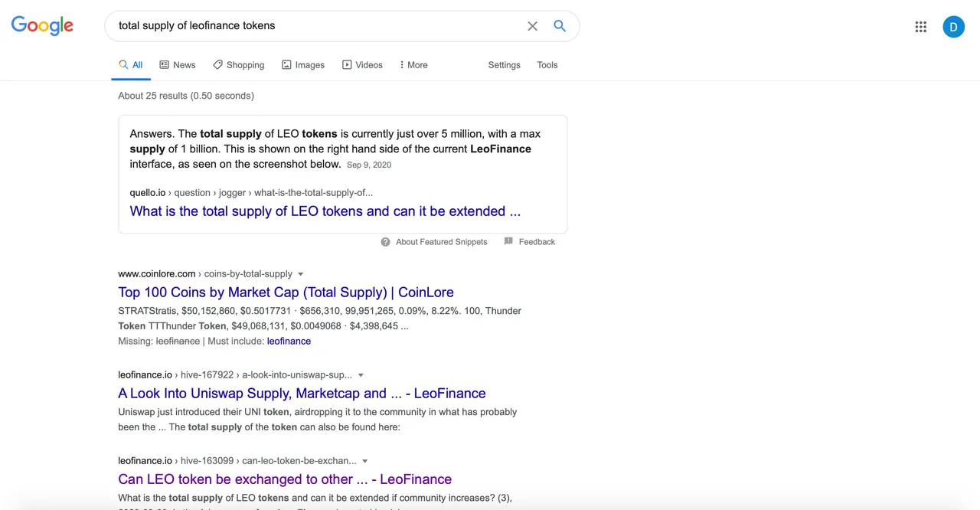Click the Must include leofinance link
Image resolution: width=980 pixels, height=510 pixels.
tap(289, 342)
